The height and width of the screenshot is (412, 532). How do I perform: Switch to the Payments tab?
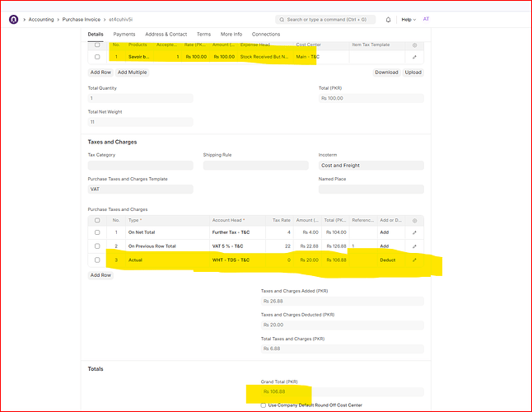[124, 34]
